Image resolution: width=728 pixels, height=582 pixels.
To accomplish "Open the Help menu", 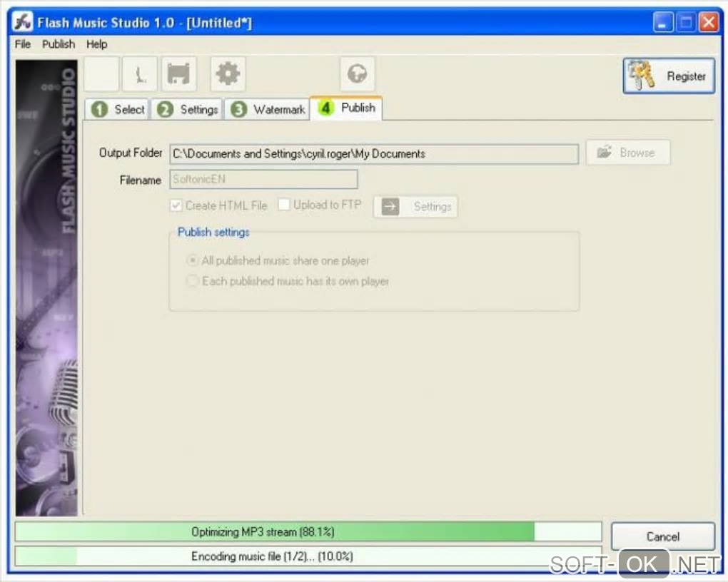I will [x=96, y=44].
